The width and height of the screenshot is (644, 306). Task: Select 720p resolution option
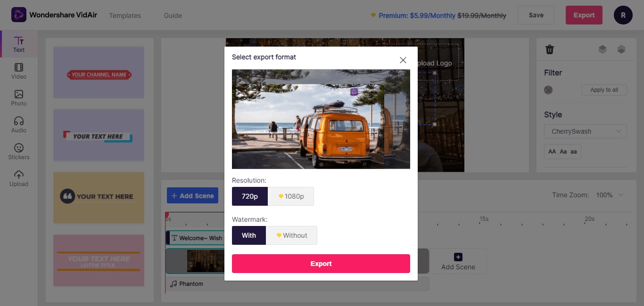[x=250, y=196]
